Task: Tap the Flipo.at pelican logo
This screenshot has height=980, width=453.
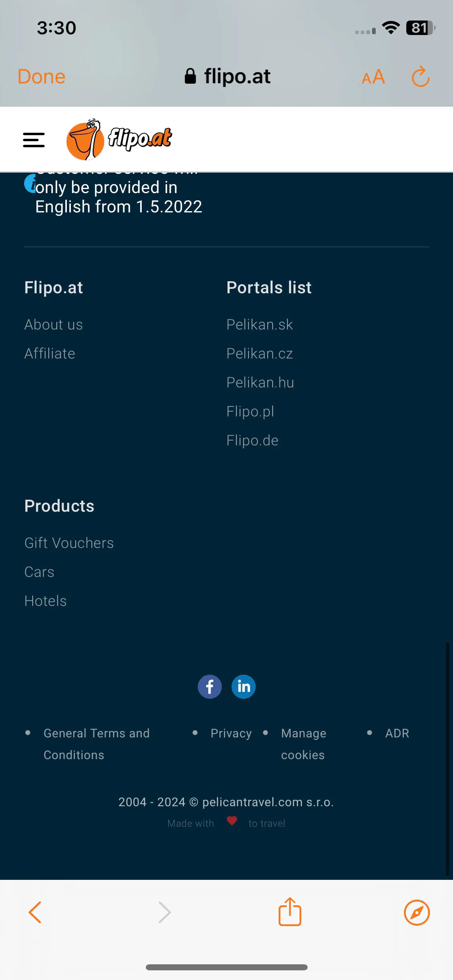Action: [x=119, y=140]
